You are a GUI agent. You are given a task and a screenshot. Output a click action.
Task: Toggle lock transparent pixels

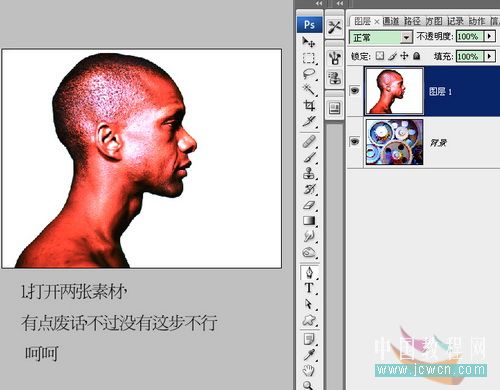pyautogui.click(x=380, y=56)
